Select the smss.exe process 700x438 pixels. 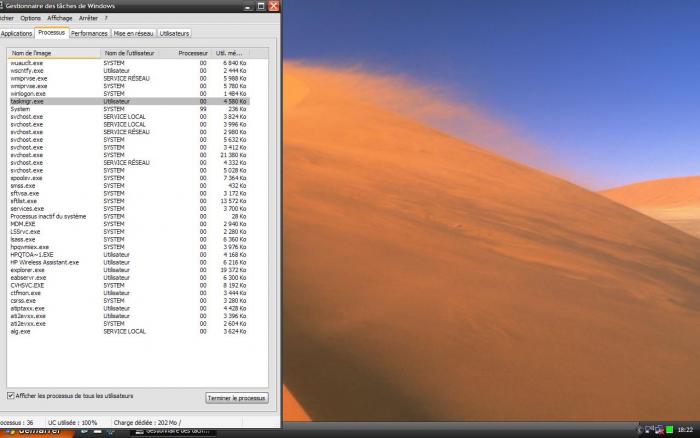tap(129, 186)
